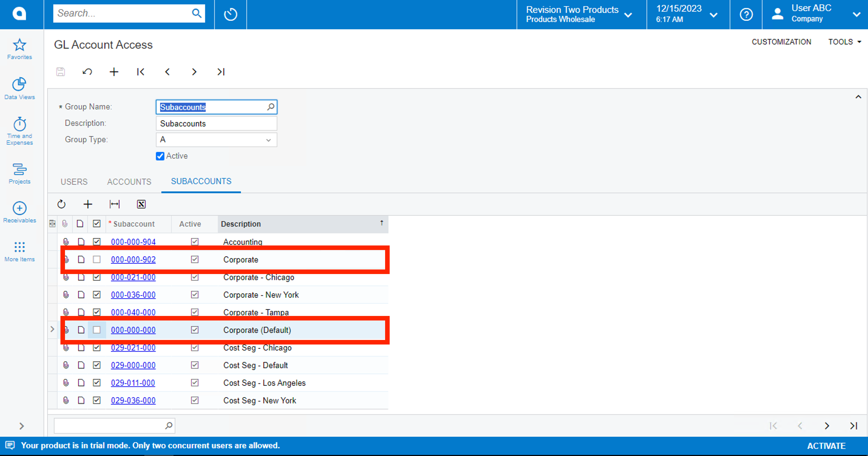Uncheck included box for 000-000-904
The width and height of the screenshot is (868, 456).
pos(97,242)
